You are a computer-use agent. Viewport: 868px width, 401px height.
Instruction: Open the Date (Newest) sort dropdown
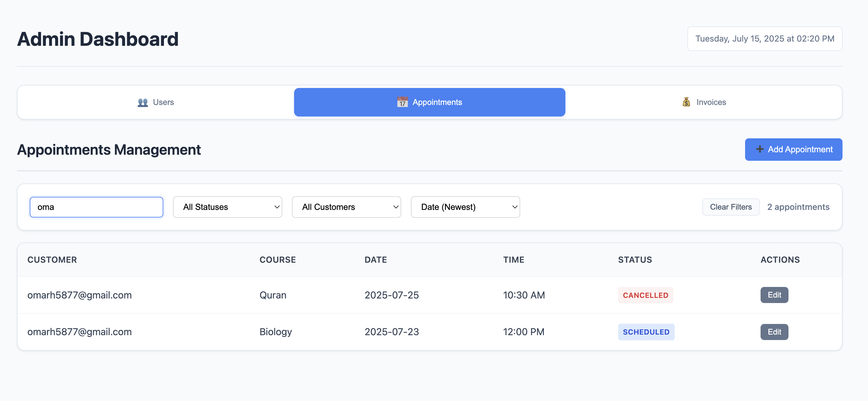click(465, 207)
